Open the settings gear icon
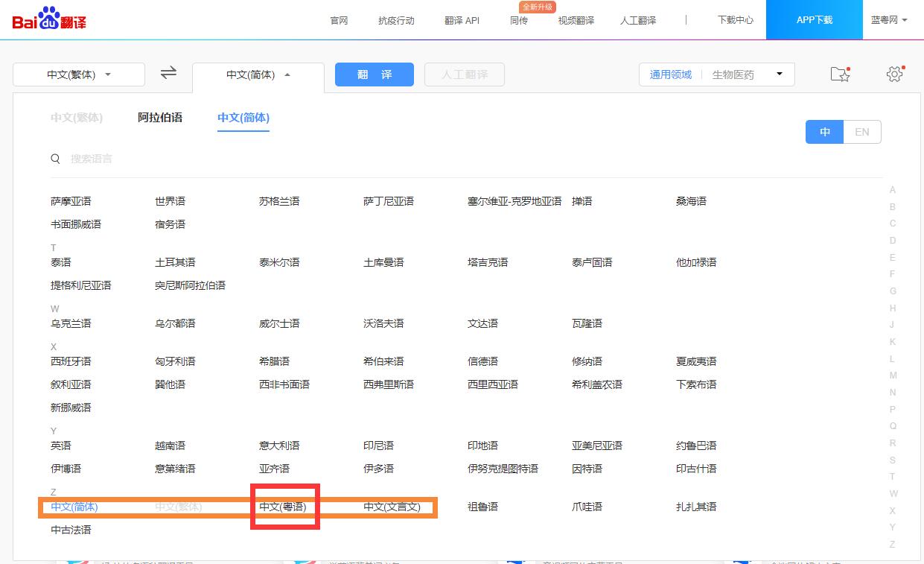Screen dimensions: 924x564 (894, 75)
